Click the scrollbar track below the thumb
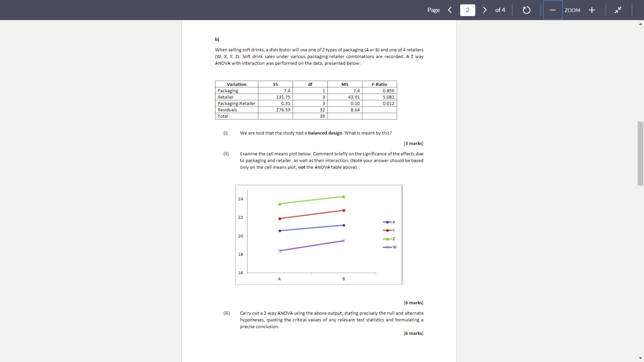Viewport: 644px width, 362px height. pos(640,268)
